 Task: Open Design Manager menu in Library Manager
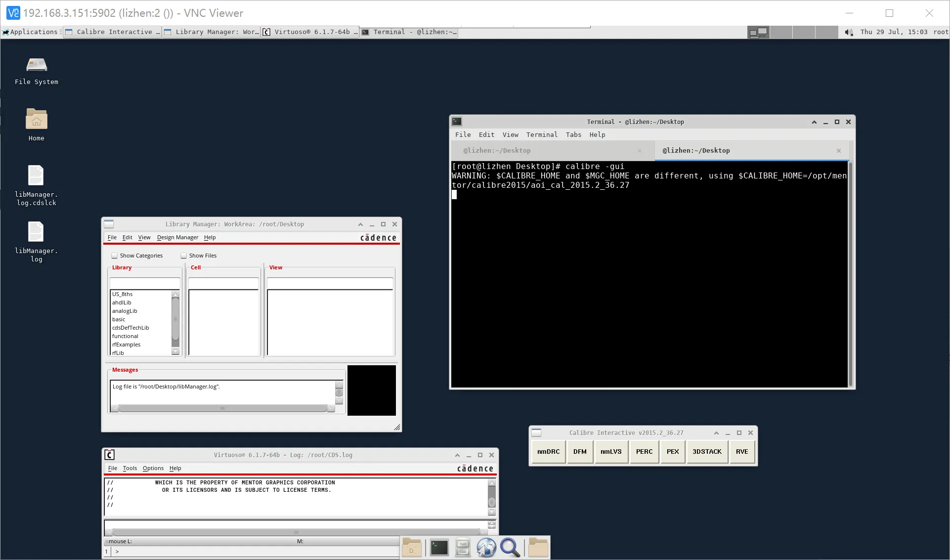[177, 237]
